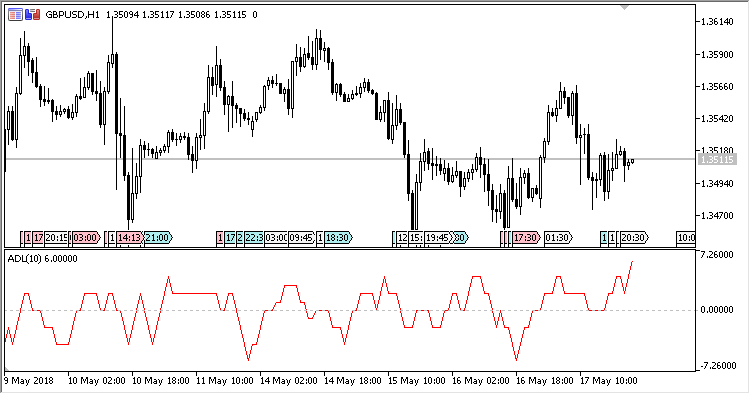Select the cyan 22:3 event marker
Image resolution: width=750 pixels, height=394 pixels.
pyautogui.click(x=254, y=238)
